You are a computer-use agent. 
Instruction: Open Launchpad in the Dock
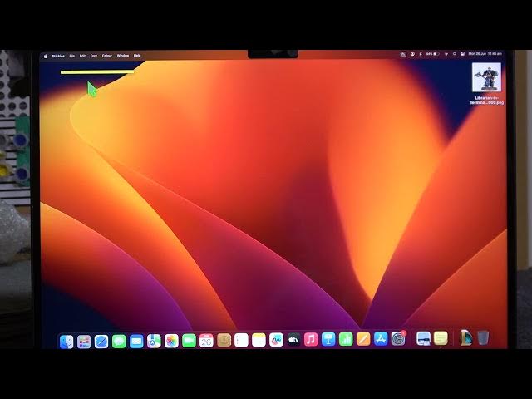84,342
